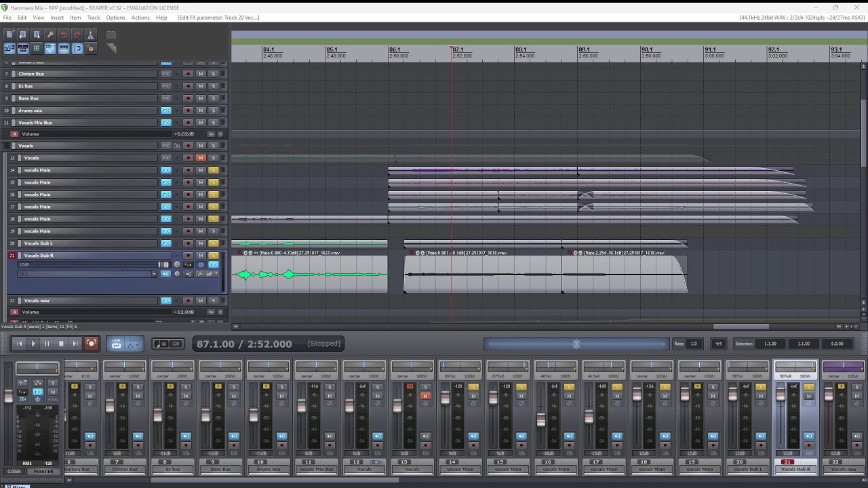Click the New Project toolbar icon
868x488 pixels.
point(9,35)
